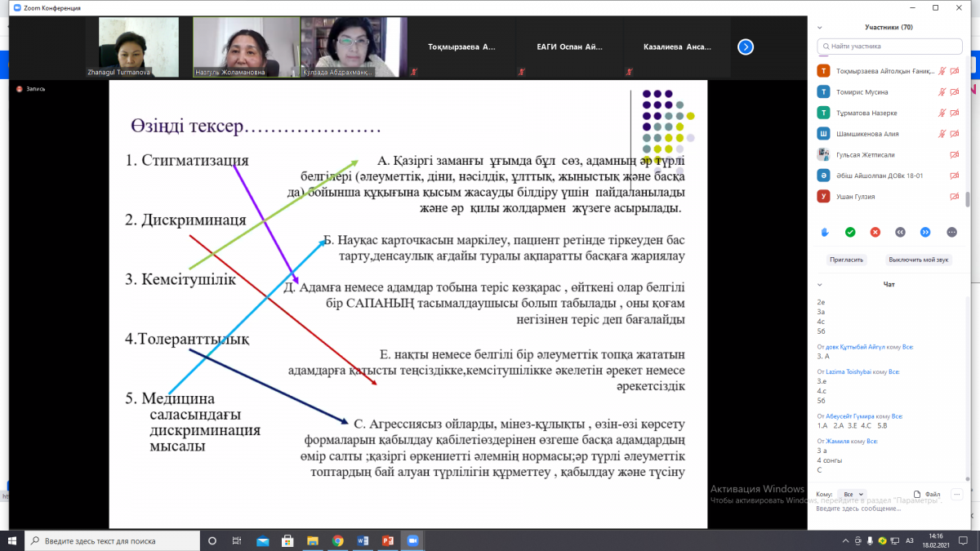Image resolution: width=980 pixels, height=551 pixels.
Task: Click the File attachment icon in chat
Action: click(928, 494)
